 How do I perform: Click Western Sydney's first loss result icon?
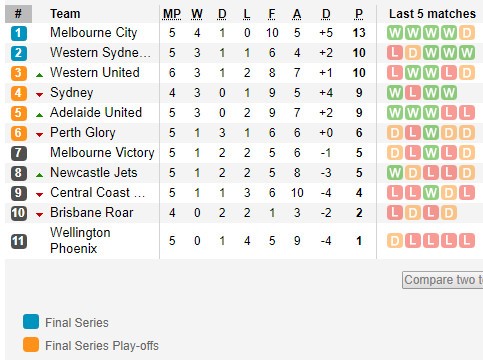click(x=395, y=53)
